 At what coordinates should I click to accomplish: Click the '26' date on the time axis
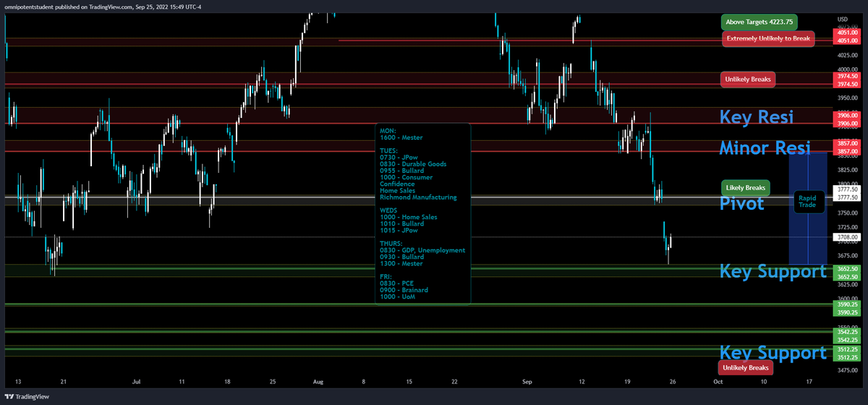(x=673, y=380)
